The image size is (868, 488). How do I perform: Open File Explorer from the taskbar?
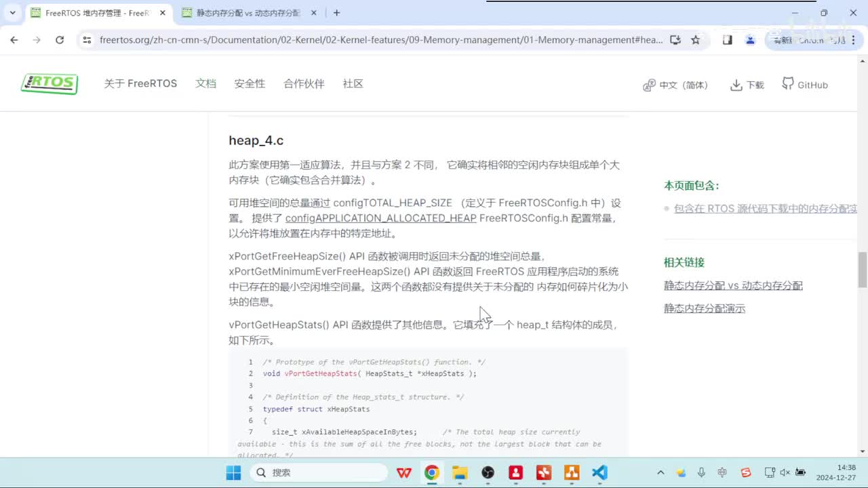coord(460,472)
